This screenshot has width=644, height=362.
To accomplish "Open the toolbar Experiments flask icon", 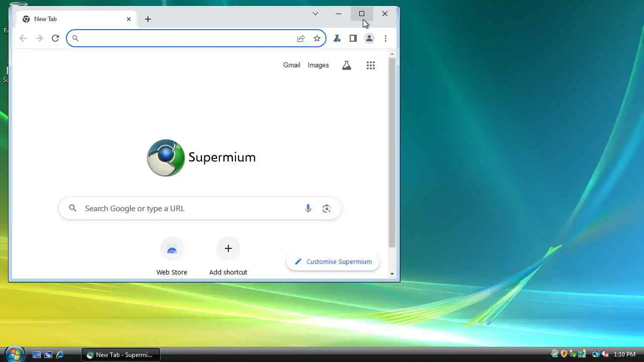I will click(337, 38).
